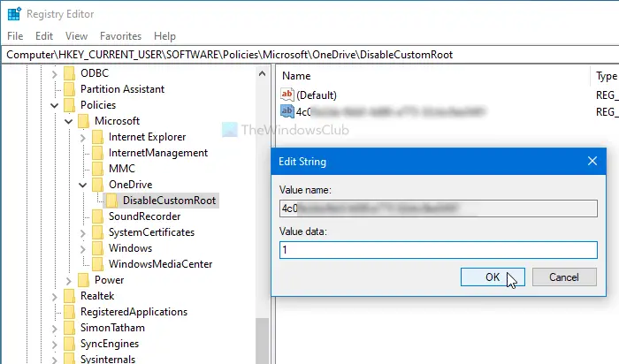Screen dimensions: 619x364
Task: Confirm Edit String with OK
Action: point(493,277)
